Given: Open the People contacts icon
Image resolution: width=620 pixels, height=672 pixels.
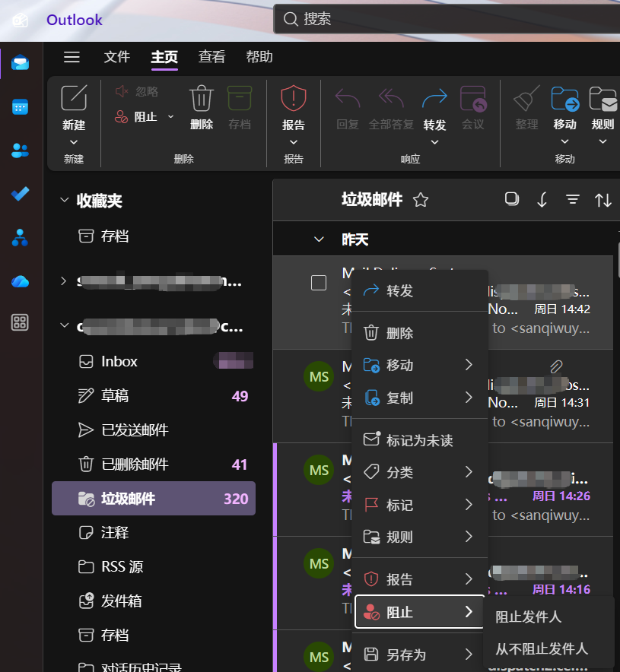Looking at the screenshot, I should point(21,150).
